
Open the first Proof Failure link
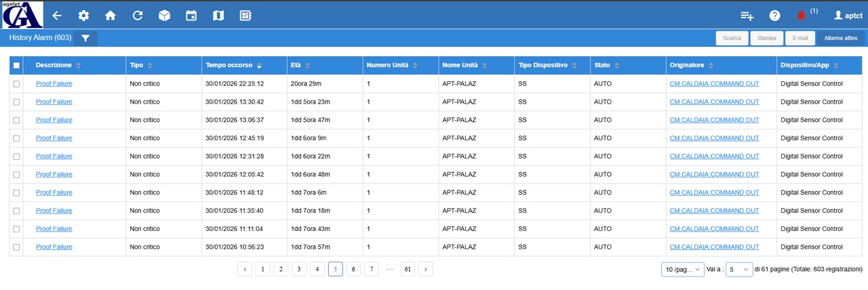54,84
